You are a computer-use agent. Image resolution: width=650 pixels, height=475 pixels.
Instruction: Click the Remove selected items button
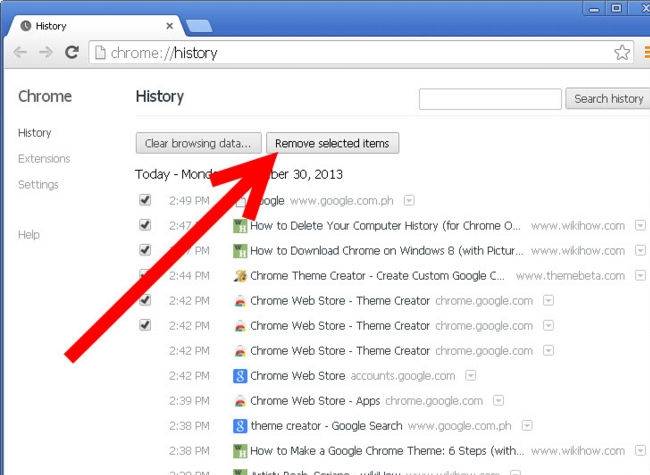coord(333,144)
